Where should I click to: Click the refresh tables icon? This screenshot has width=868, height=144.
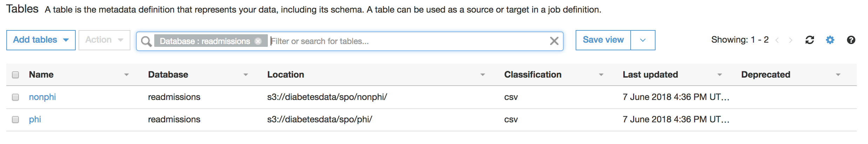click(809, 40)
